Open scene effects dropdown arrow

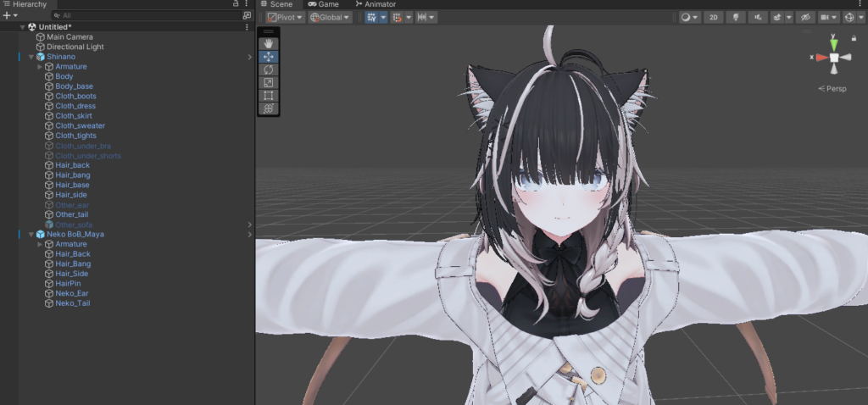pyautogui.click(x=789, y=17)
